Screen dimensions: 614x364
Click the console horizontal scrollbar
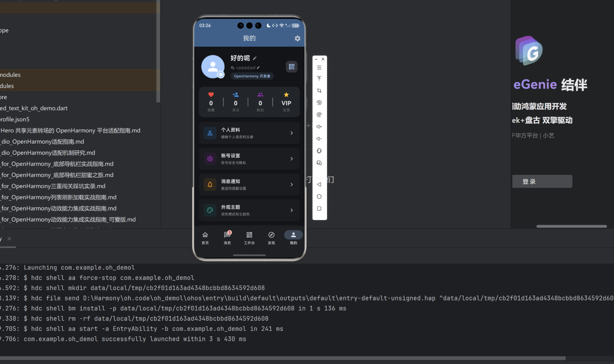coord(283,358)
